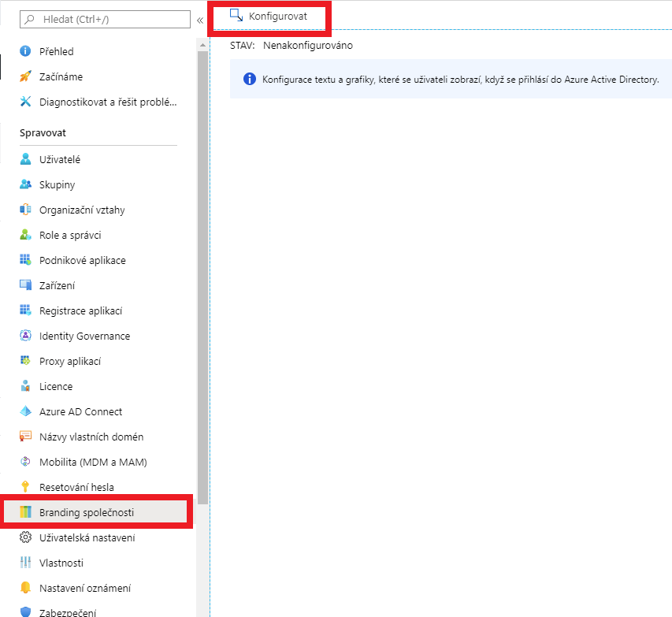The height and width of the screenshot is (617, 672).
Task: Collapse the sidebar with double chevron
Action: pyautogui.click(x=200, y=20)
